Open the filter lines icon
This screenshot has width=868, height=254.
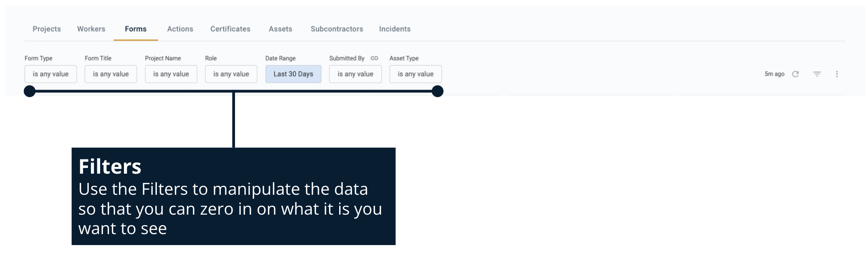click(x=817, y=74)
